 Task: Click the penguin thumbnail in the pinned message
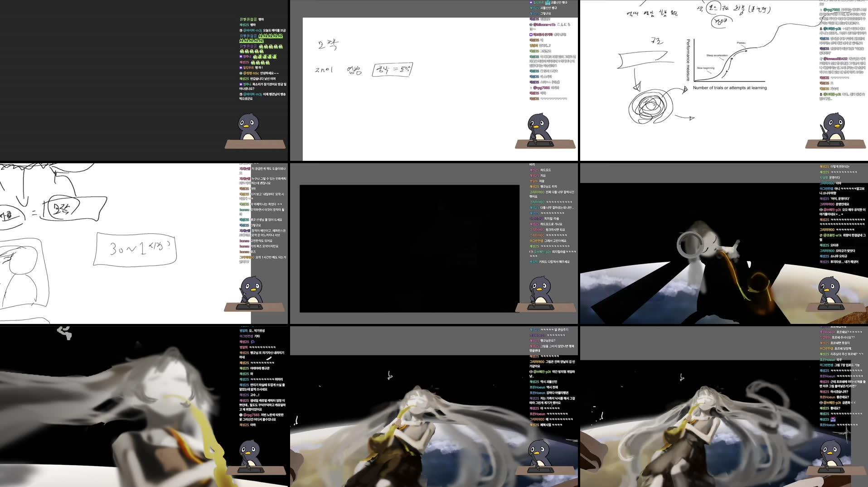[547, 3]
